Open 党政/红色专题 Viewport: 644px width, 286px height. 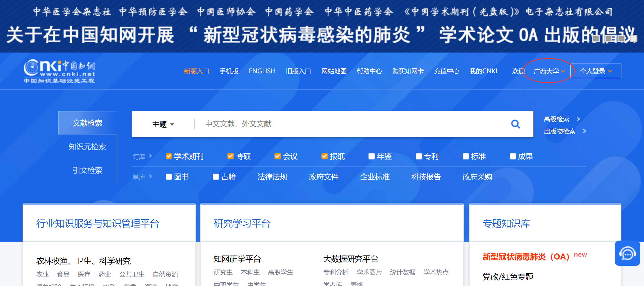pos(508,277)
